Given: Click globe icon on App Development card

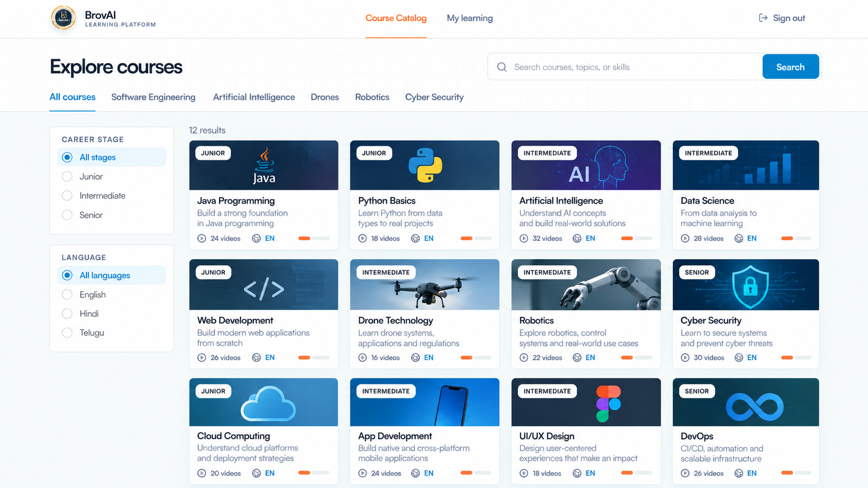Looking at the screenshot, I should point(415,473).
